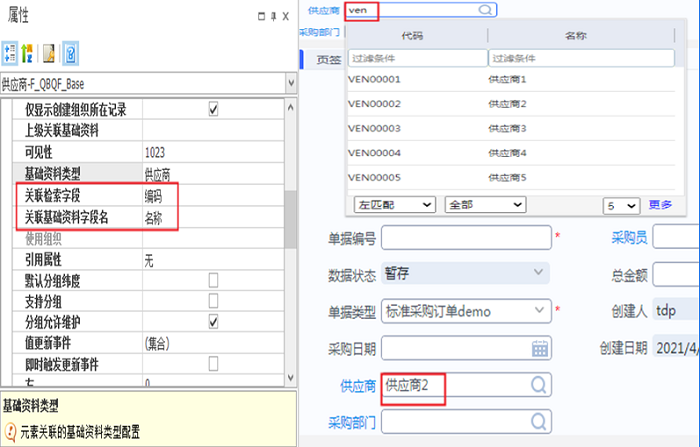
Task: Click the 总金额 input field
Action: point(676,274)
